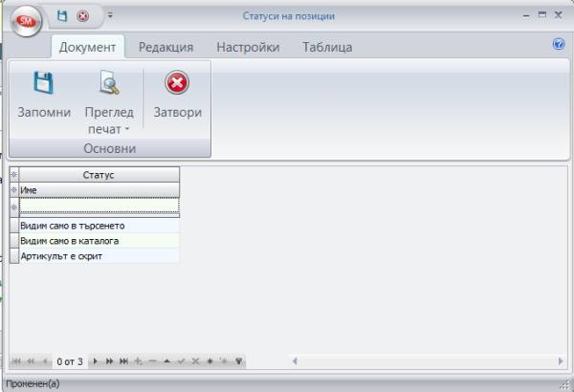Click the Запомни save button
Viewport: 574px width, 392px height.
pos(44,96)
